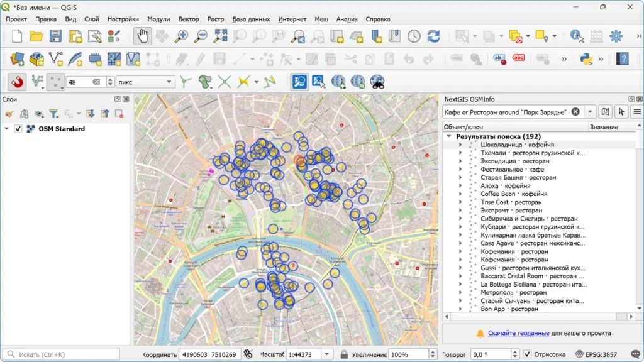Click the Zoom Full extent icon
The image size is (644, 362).
tap(220, 36)
